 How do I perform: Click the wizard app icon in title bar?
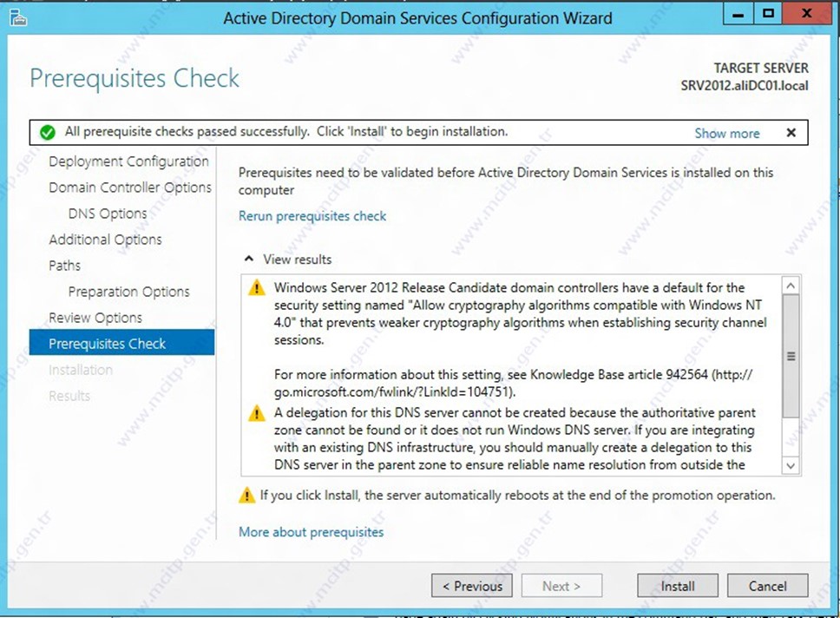click(x=18, y=17)
